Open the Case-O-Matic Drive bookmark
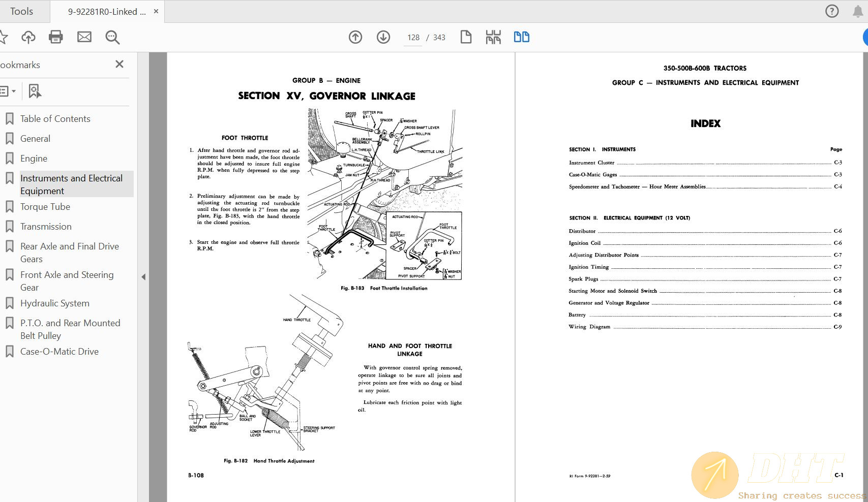Screen dimensions: 868x502 [x=59, y=351]
